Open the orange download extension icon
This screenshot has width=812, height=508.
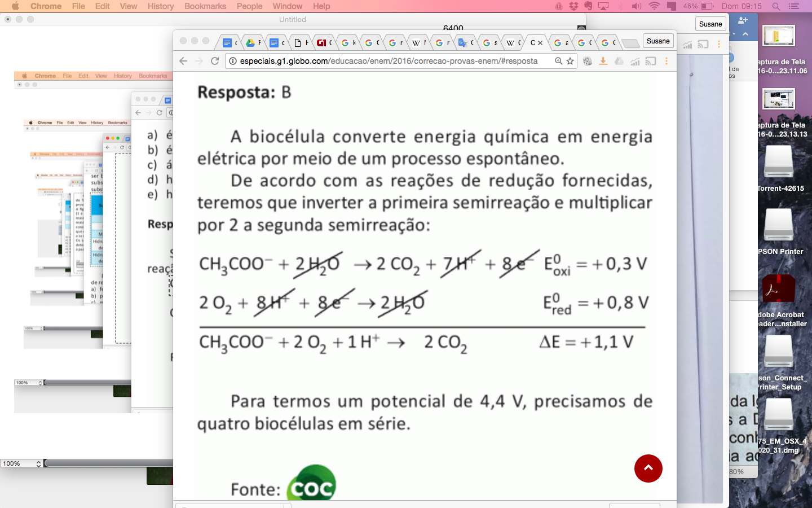[x=603, y=61]
